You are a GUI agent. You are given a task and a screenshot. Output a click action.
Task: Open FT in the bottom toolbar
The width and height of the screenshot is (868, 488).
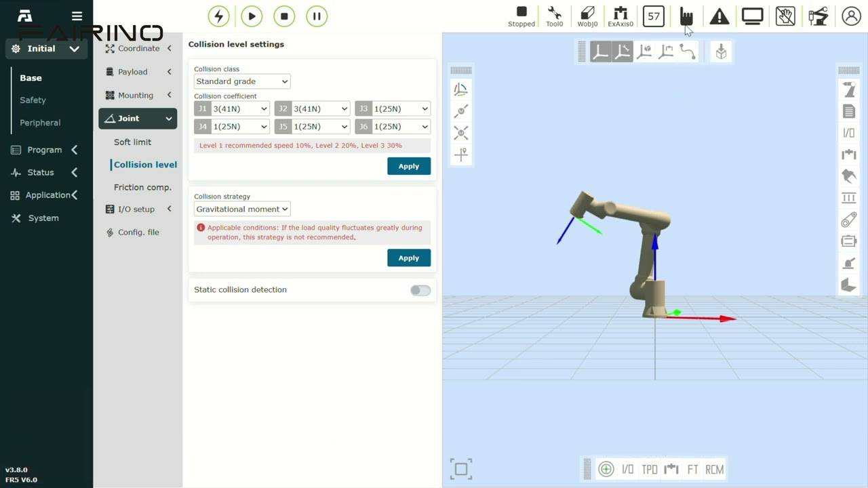point(693,469)
